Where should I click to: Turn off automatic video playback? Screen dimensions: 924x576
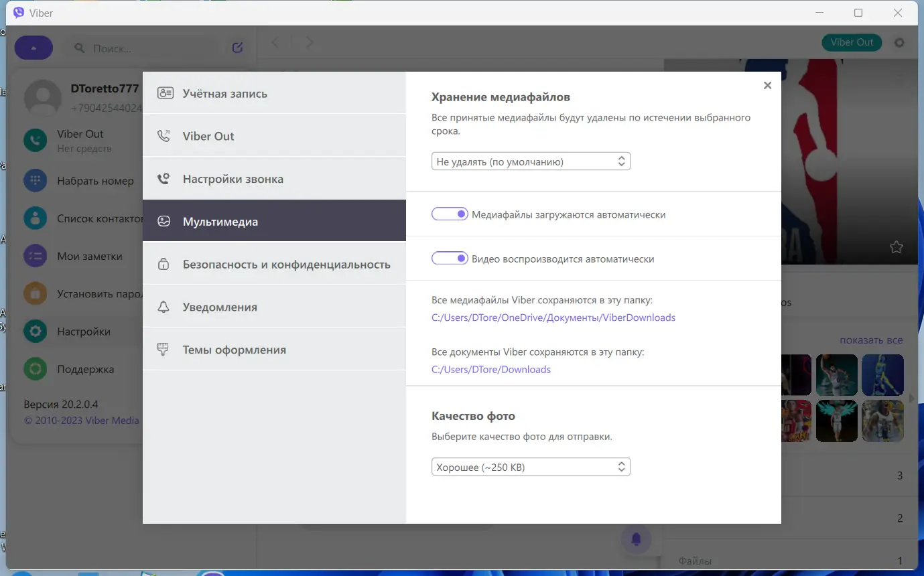(x=450, y=258)
